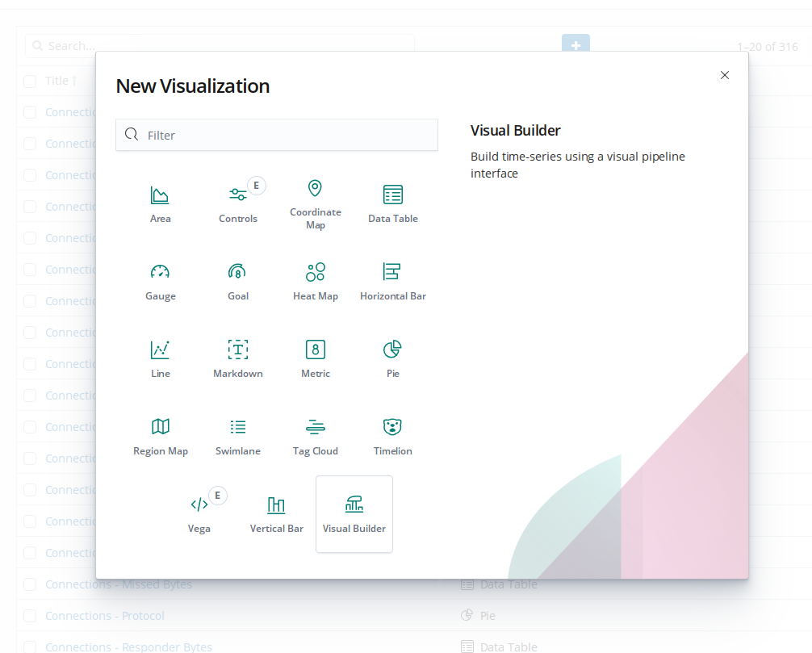
Task: Check the box for Connections - Protocol
Action: 30,616
